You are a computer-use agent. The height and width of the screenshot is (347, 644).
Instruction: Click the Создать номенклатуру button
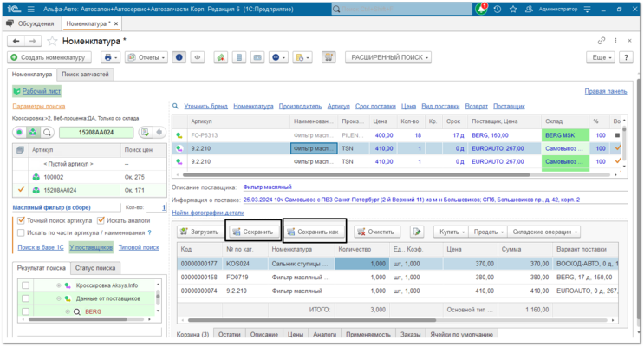pyautogui.click(x=49, y=57)
